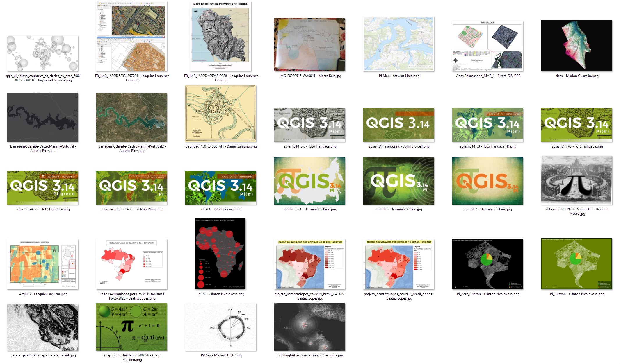Select the splash3144_v2 Pi greco thumbnail

click(42, 188)
